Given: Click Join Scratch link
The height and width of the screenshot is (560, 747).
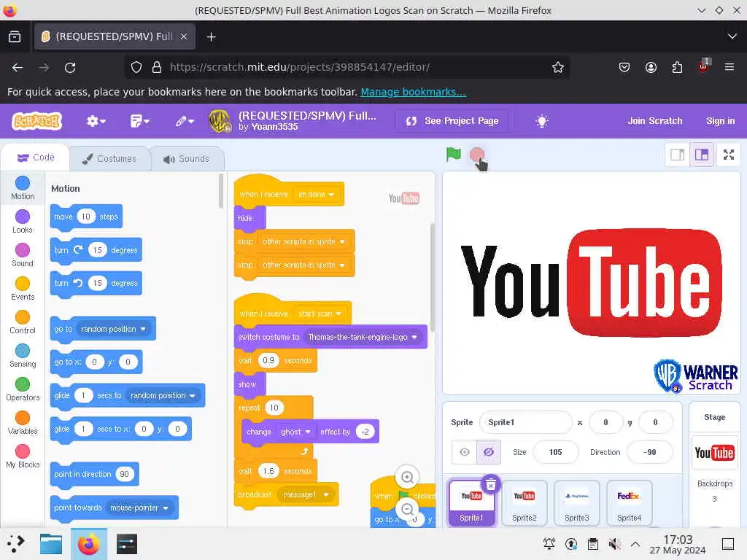Looking at the screenshot, I should [654, 121].
